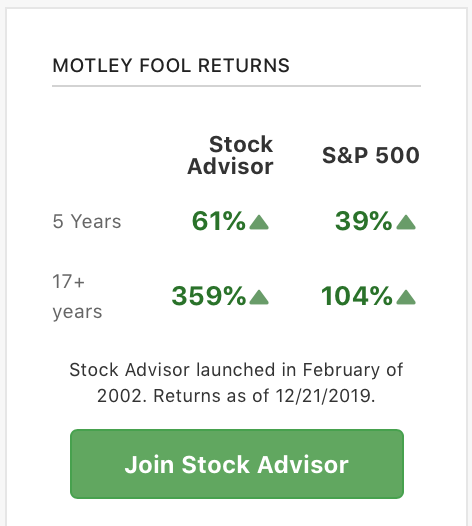
Task: Click the Stock Advisor column header
Action: [x=230, y=155]
